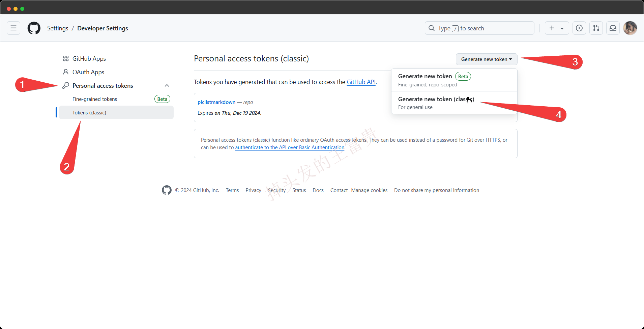Image resolution: width=644 pixels, height=329 pixels.
Task: Select Tokens (classic) in sidebar
Action: (116, 112)
